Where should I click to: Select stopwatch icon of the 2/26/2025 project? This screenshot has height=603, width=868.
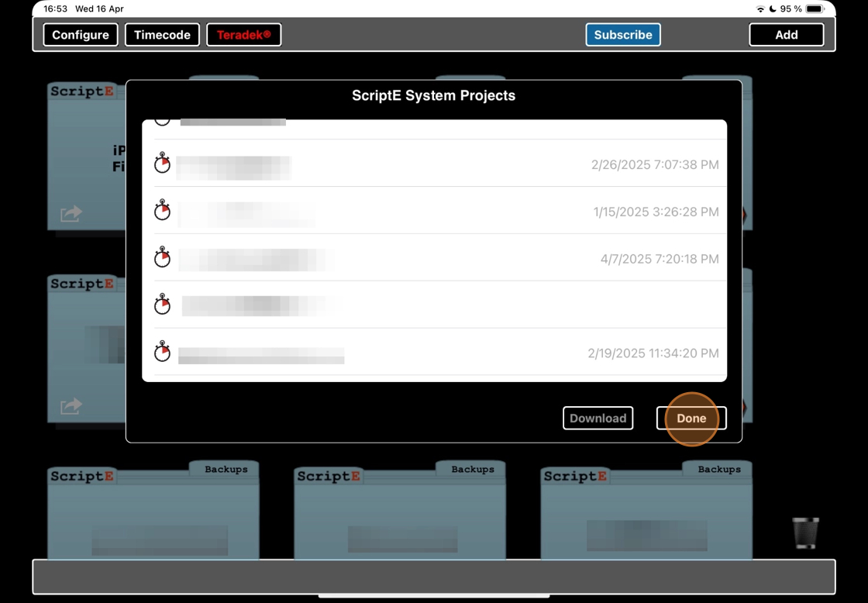(162, 163)
